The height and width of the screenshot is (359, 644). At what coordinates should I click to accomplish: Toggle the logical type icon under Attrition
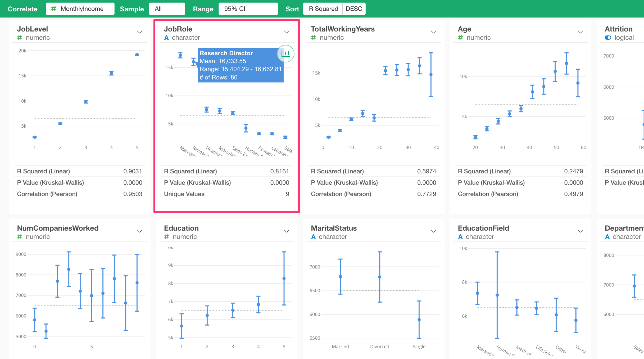coord(608,38)
